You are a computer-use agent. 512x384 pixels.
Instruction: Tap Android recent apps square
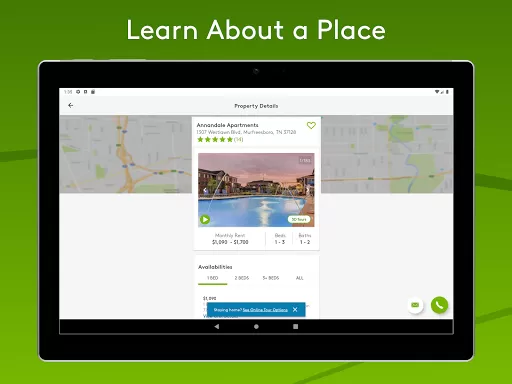295,326
